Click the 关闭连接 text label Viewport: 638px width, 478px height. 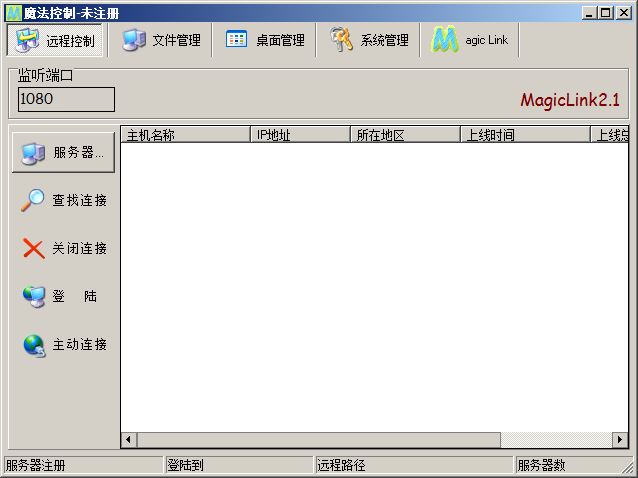tap(80, 248)
